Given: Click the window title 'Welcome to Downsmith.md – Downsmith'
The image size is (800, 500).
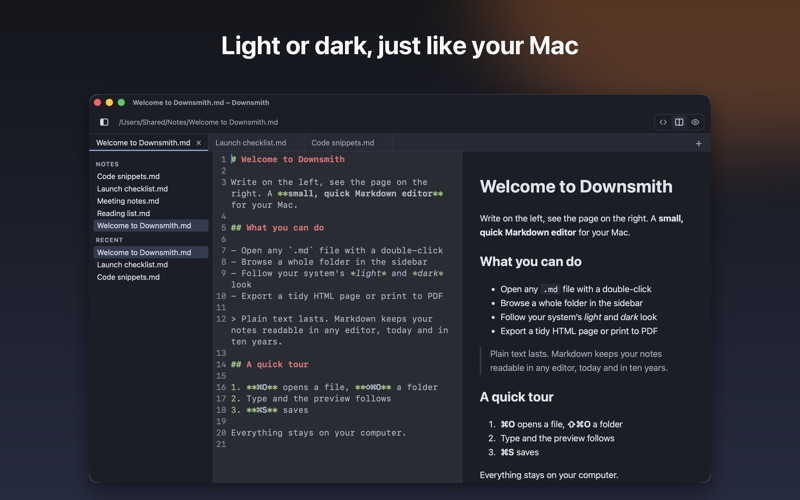Looking at the screenshot, I should (x=201, y=103).
